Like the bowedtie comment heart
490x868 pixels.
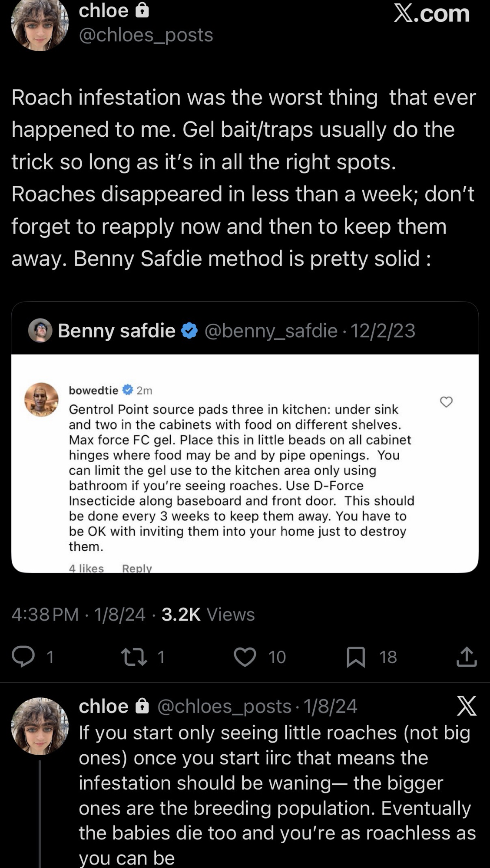(x=446, y=402)
